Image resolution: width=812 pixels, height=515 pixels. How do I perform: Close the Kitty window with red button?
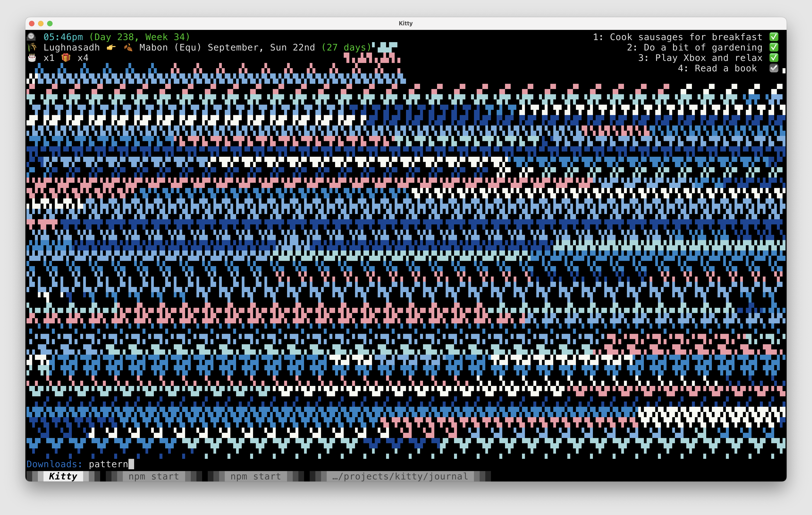tap(32, 23)
